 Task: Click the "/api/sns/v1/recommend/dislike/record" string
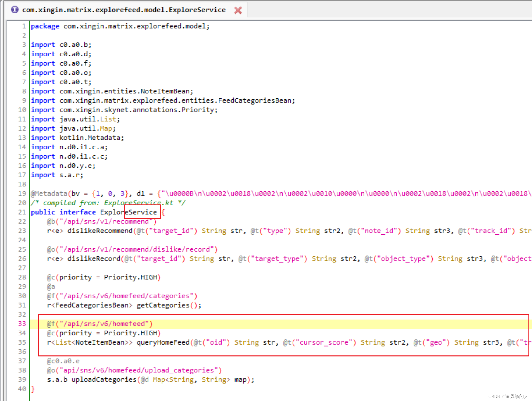137,249
